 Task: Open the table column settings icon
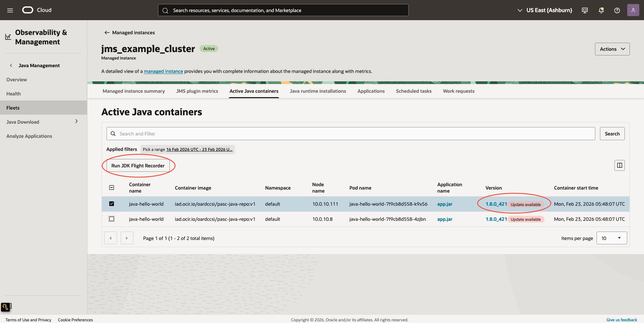click(619, 165)
